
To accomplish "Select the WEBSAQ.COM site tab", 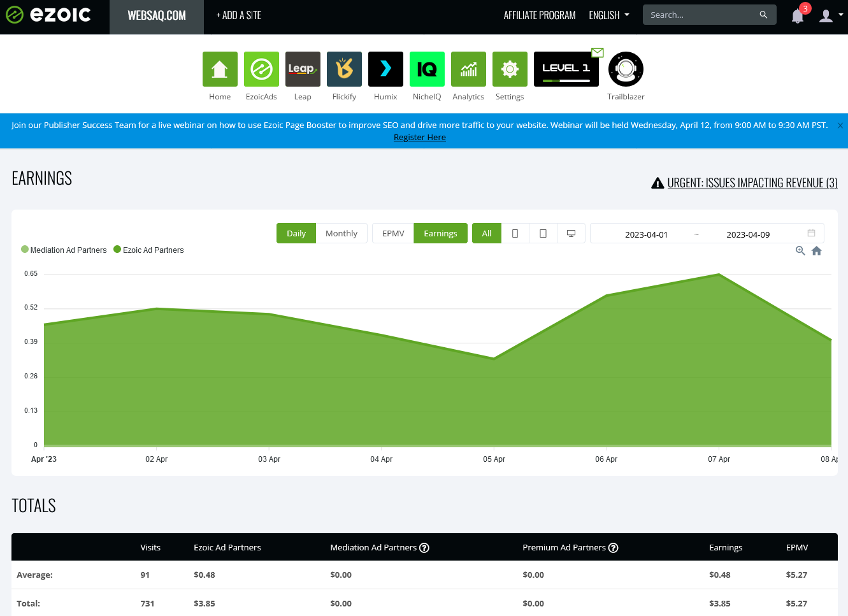I will click(157, 17).
